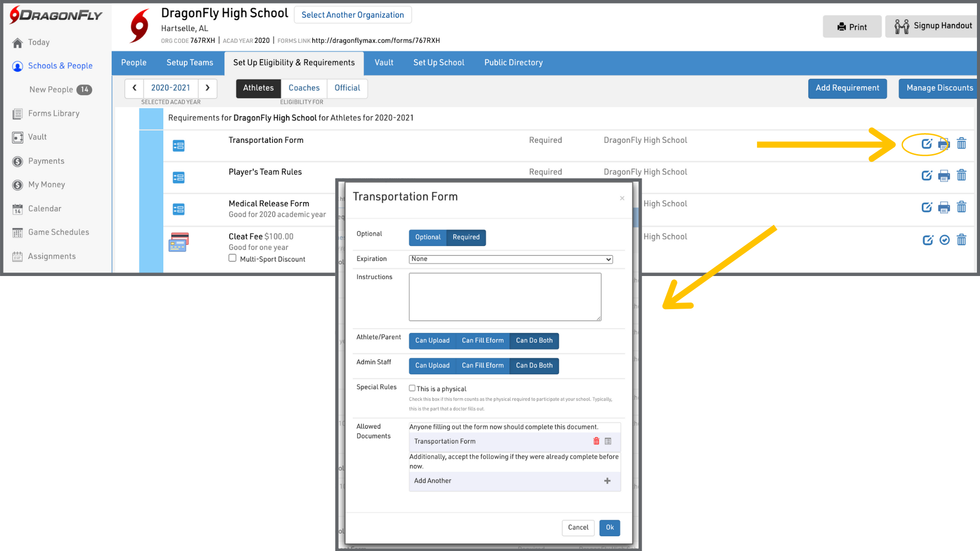
Task: Go to previous academic year arrow
Action: pos(134,88)
